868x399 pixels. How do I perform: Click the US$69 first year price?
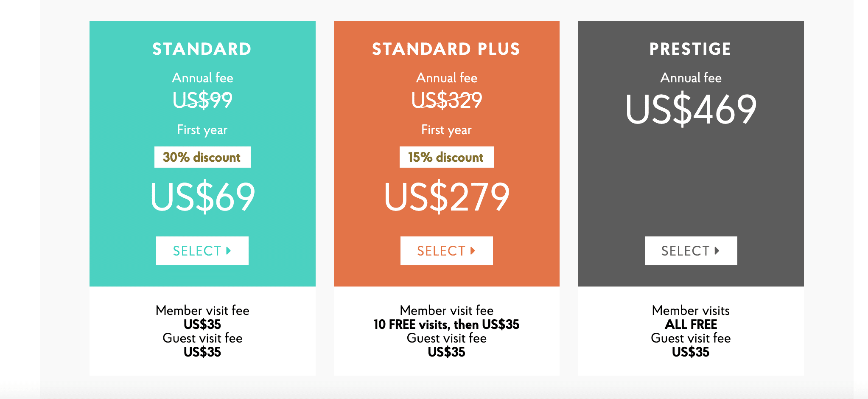pos(203,197)
